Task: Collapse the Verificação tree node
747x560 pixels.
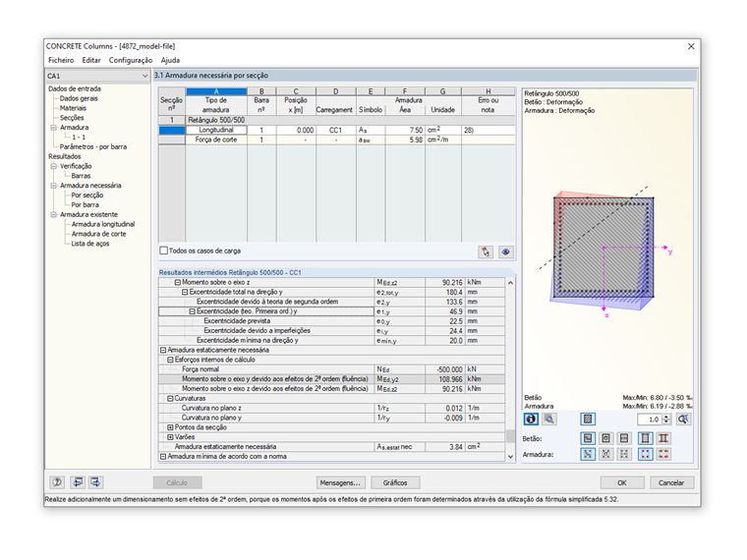Action: 54,166
